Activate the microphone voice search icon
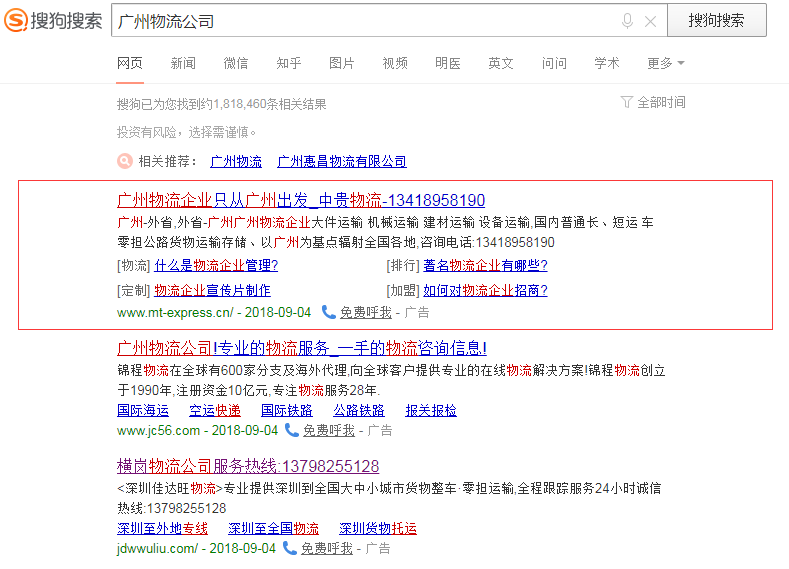This screenshot has width=789, height=569. tap(627, 21)
